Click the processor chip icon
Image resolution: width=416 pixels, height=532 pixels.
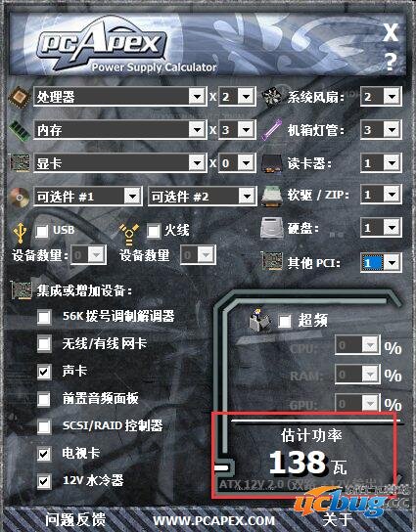tap(20, 97)
